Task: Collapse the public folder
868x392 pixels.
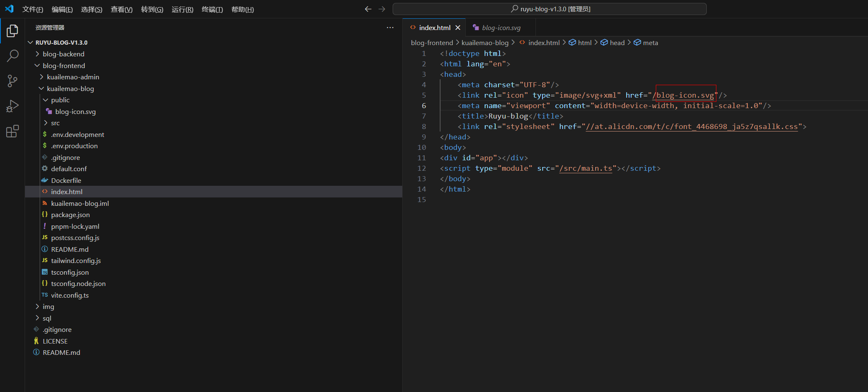Action: (x=46, y=100)
